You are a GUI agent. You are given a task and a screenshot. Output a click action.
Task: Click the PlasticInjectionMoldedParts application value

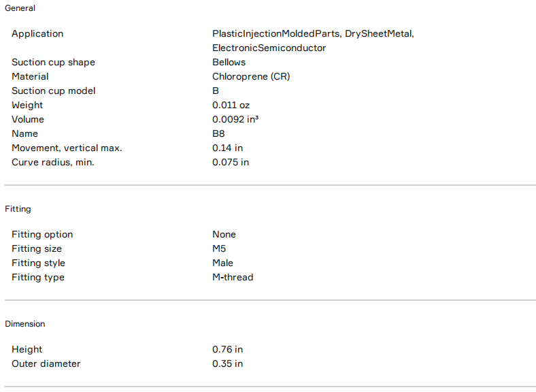point(276,33)
